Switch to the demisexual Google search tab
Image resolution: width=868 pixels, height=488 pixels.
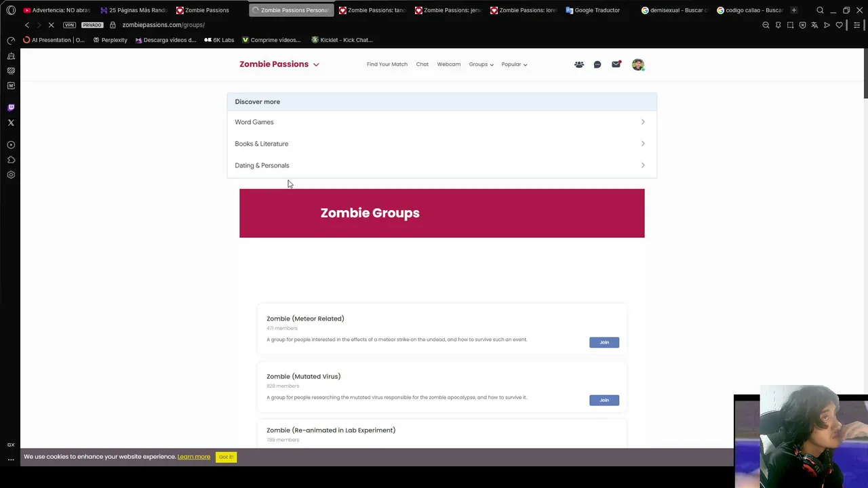click(x=674, y=10)
